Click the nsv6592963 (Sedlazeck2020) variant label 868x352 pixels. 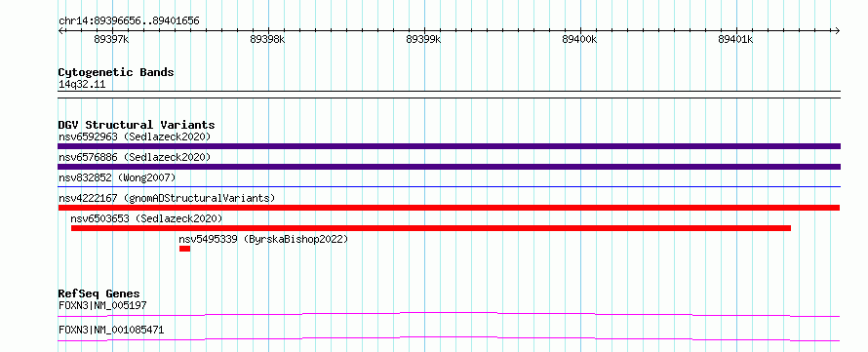135,137
